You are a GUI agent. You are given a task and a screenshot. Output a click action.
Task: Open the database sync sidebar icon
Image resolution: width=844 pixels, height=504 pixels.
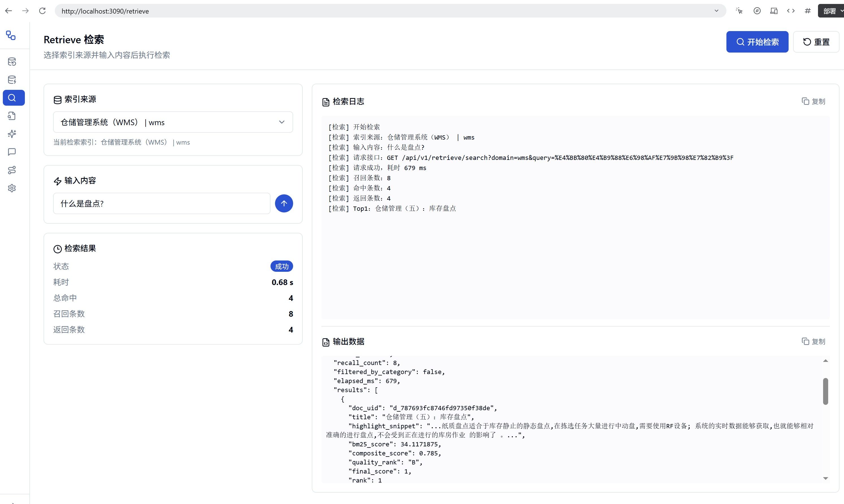pyautogui.click(x=12, y=62)
